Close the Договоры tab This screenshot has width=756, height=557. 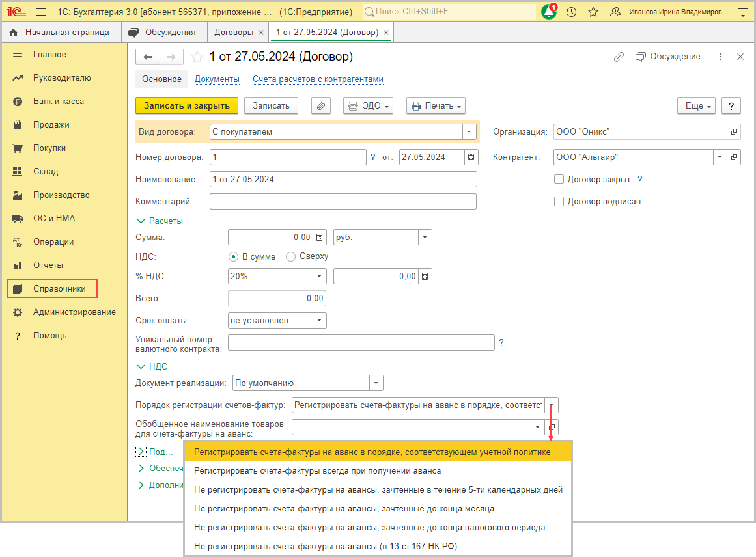click(261, 33)
